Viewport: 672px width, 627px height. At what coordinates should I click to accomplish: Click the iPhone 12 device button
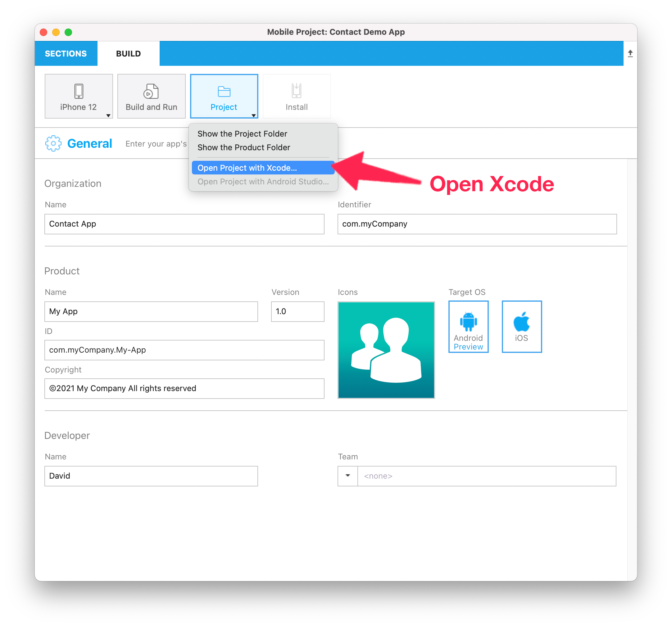coord(79,96)
